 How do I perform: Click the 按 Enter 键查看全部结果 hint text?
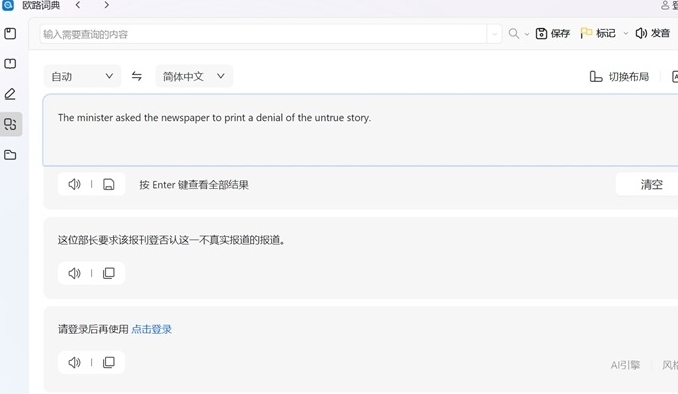click(194, 185)
